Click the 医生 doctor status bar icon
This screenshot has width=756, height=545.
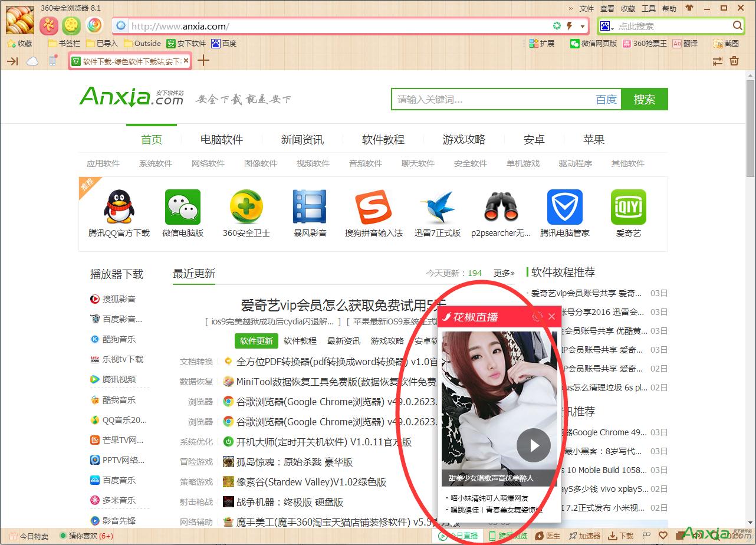(x=548, y=536)
